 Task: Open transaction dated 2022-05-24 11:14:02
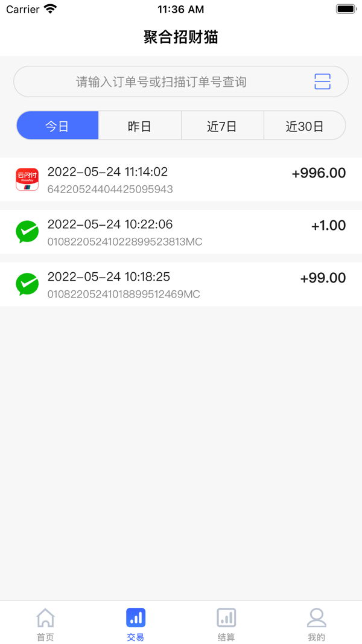tap(181, 179)
